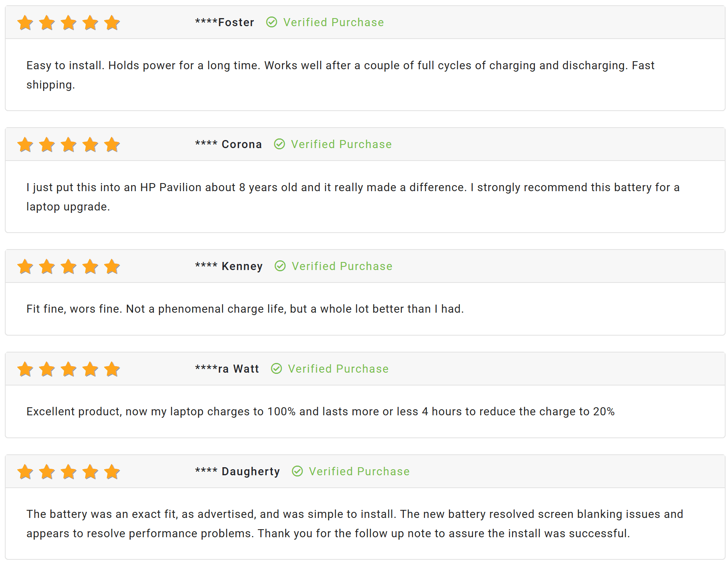Viewport: 728px width, 565px height.
Task: Click the third star of Kenney's rating
Action: coord(69,266)
